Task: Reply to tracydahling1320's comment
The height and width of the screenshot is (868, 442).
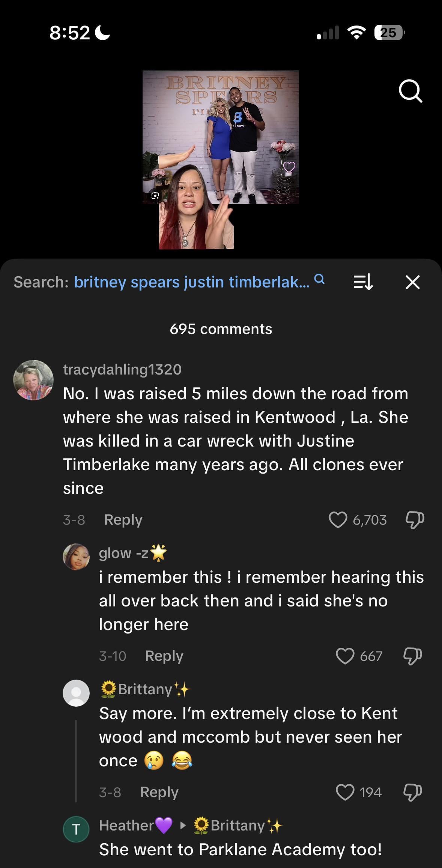Action: coord(123,520)
